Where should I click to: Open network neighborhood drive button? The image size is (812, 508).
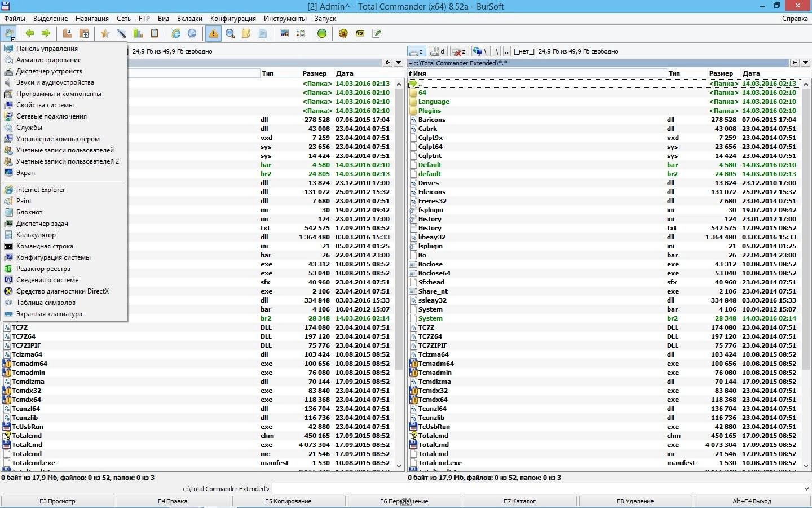480,51
